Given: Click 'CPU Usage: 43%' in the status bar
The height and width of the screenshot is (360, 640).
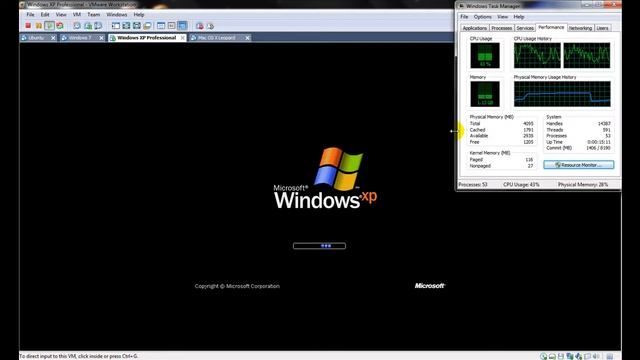Looking at the screenshot, I should (x=521, y=184).
